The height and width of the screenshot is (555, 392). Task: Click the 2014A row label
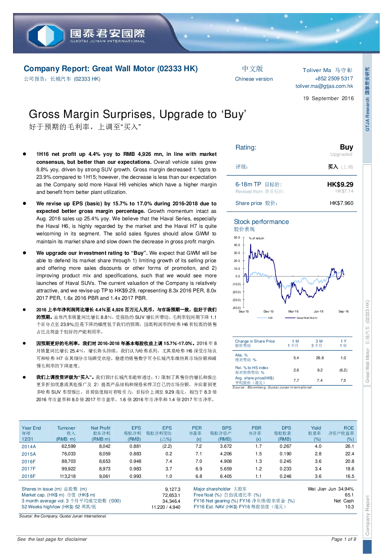pyautogui.click(x=28, y=447)
